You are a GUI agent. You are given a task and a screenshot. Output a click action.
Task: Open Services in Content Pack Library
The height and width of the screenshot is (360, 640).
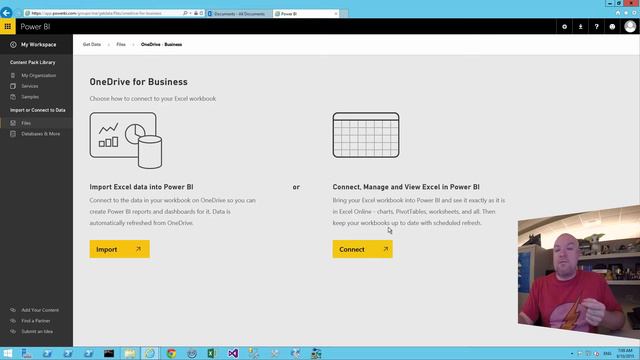[x=30, y=86]
